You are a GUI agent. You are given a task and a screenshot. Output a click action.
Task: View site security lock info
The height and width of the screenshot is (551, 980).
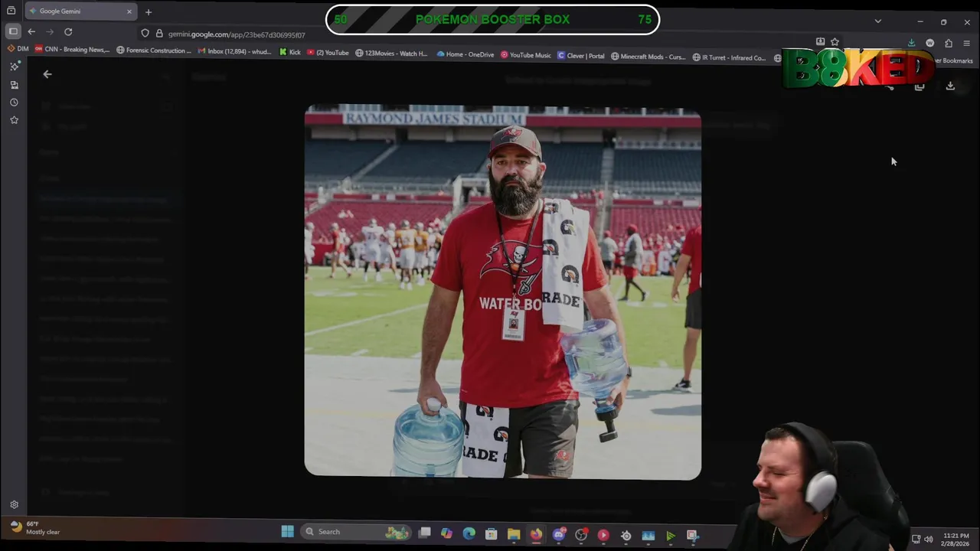pyautogui.click(x=159, y=33)
